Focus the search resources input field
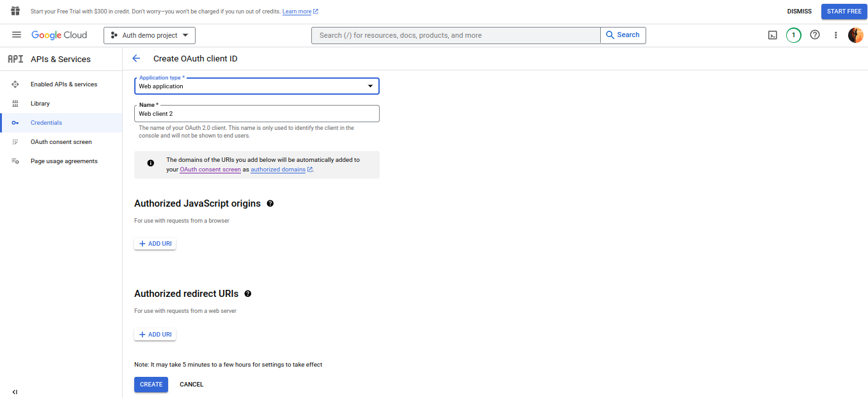The height and width of the screenshot is (398, 868). (x=456, y=35)
